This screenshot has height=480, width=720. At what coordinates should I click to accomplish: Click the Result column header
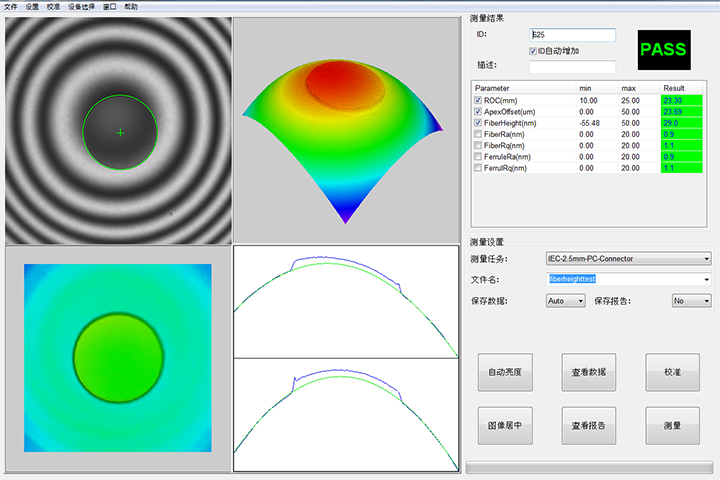681,88
